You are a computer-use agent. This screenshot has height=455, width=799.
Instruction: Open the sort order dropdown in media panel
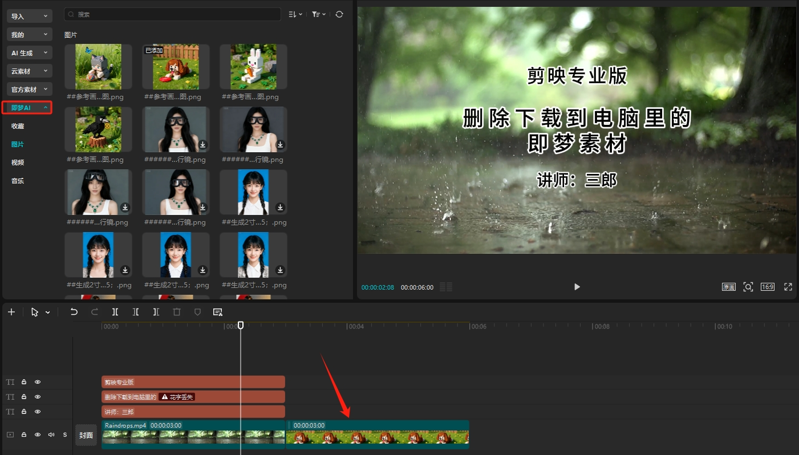point(295,15)
